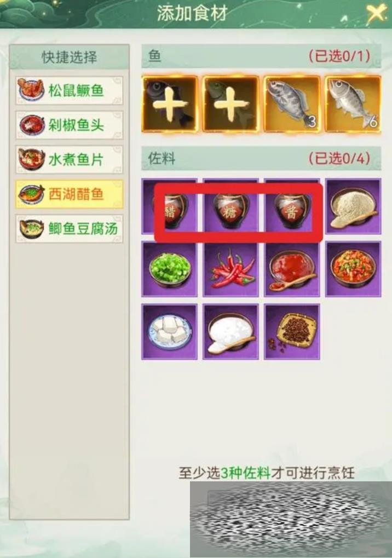Pick the bowl of flour seasoning

coord(353,206)
